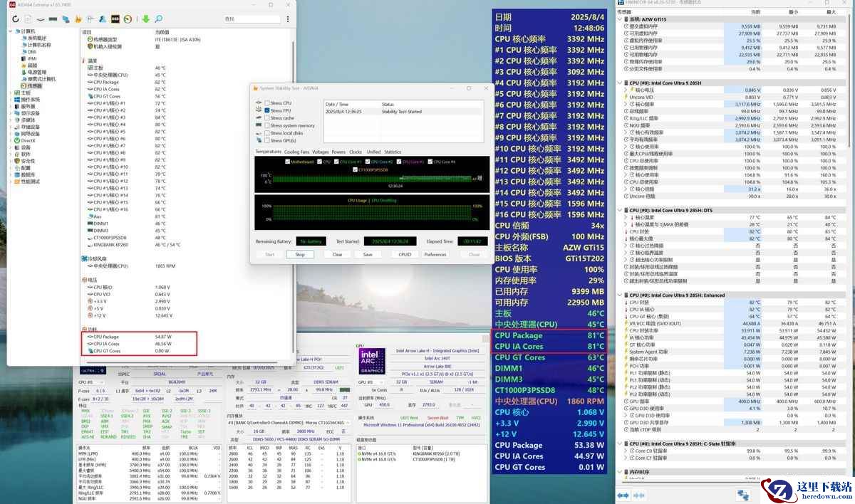The width and height of the screenshot is (855, 504).
Task: Click Save button in stability test
Action: click(368, 254)
